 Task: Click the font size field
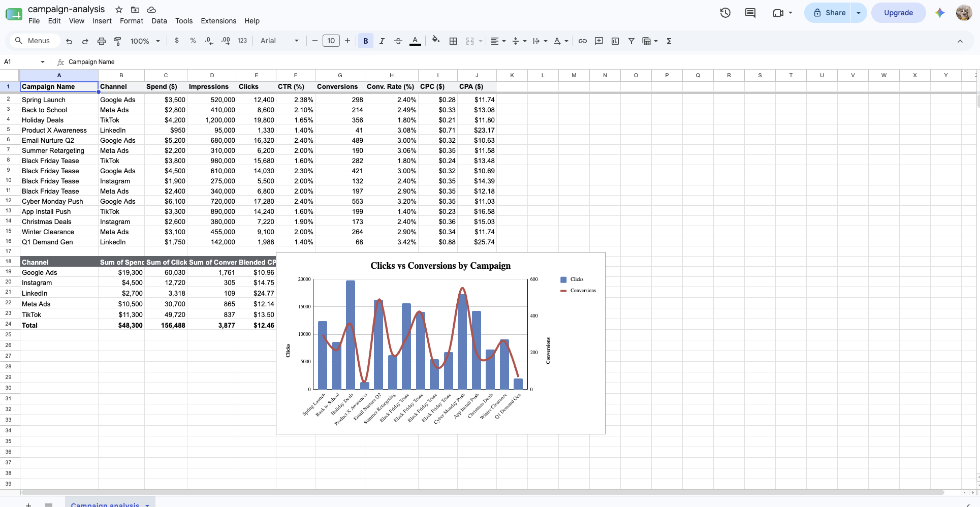pyautogui.click(x=331, y=41)
